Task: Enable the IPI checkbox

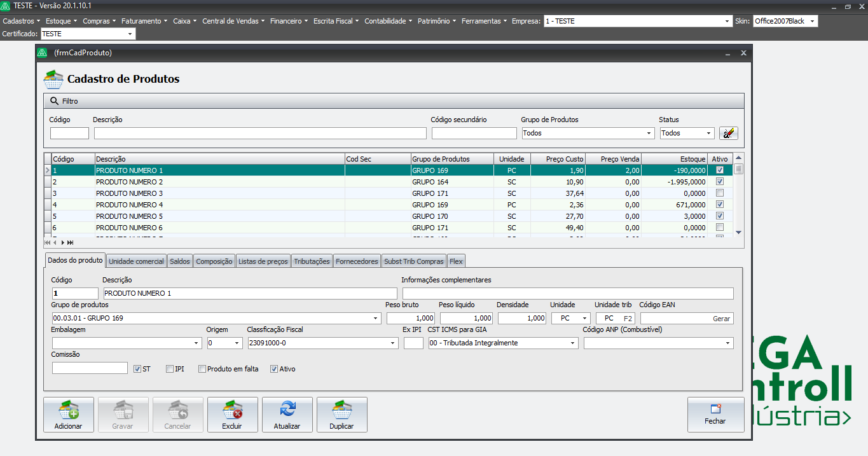Action: [x=170, y=369]
